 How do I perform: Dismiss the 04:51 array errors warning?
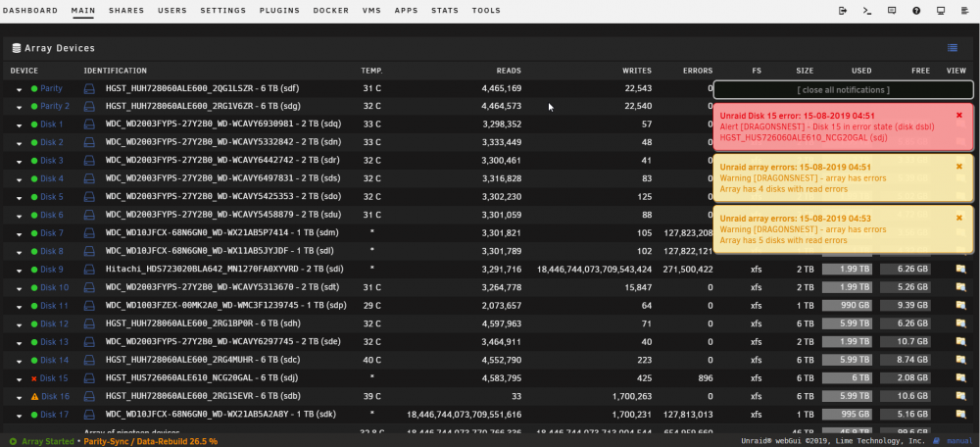click(x=959, y=167)
